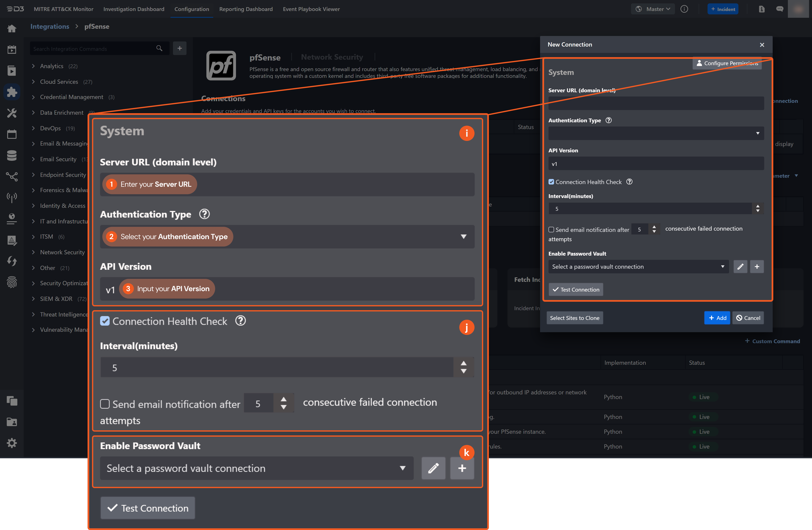This screenshot has width=812, height=530.
Task: Enable Send email notification checkbox in dialog
Action: 551,230
